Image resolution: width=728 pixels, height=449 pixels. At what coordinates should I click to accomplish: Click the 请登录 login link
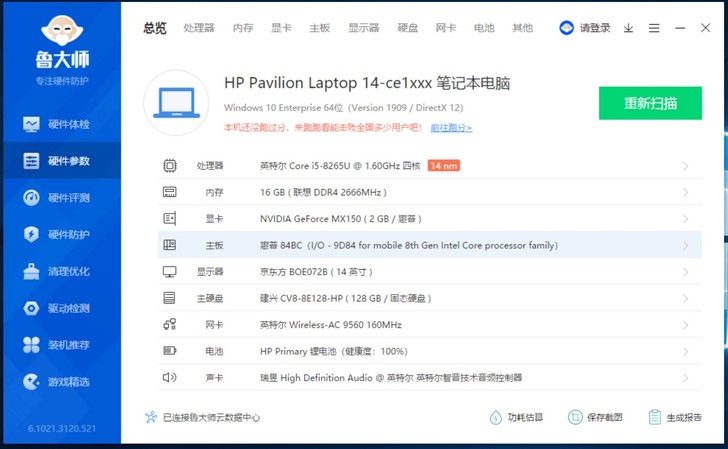(595, 28)
